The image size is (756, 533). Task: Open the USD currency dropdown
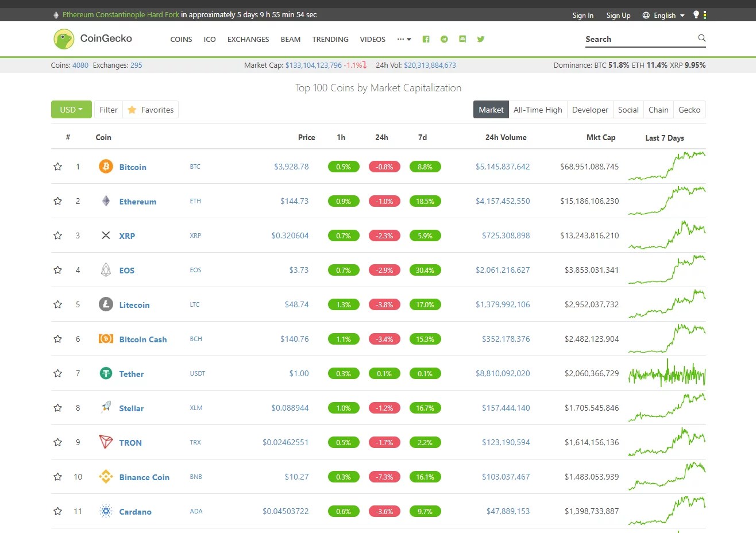[x=71, y=109]
